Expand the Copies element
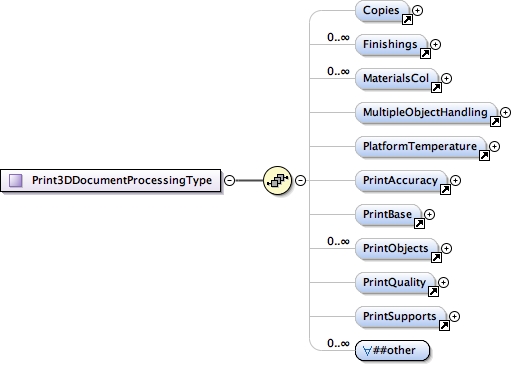Screen dimensions: 513x366 pos(417,11)
